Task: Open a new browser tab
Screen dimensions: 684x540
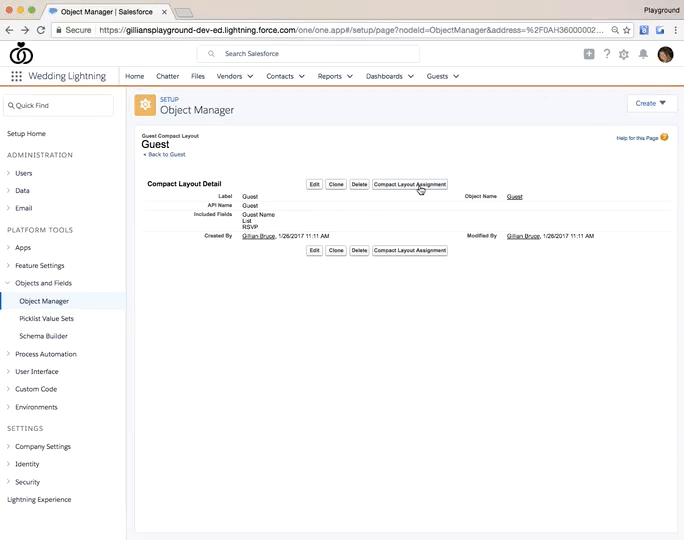Action: tap(184, 12)
